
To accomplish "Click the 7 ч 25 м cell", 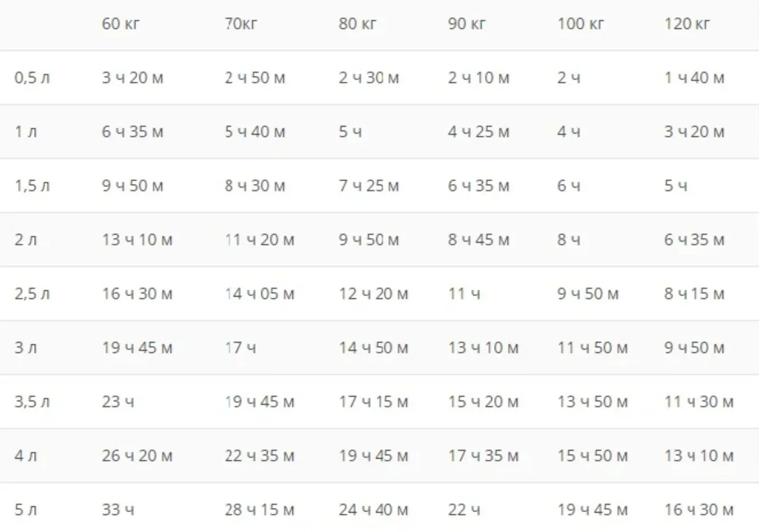I will [x=369, y=186].
